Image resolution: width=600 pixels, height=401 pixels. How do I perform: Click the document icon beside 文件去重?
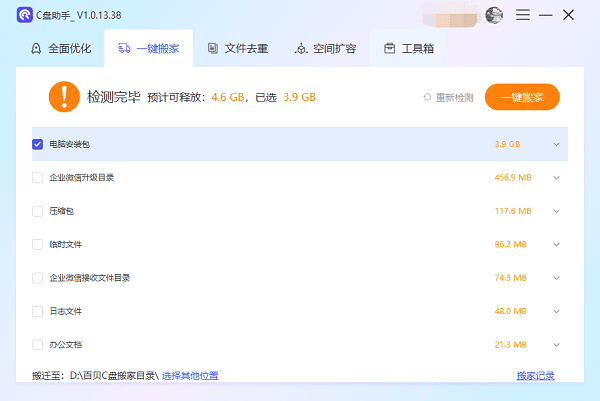click(212, 48)
